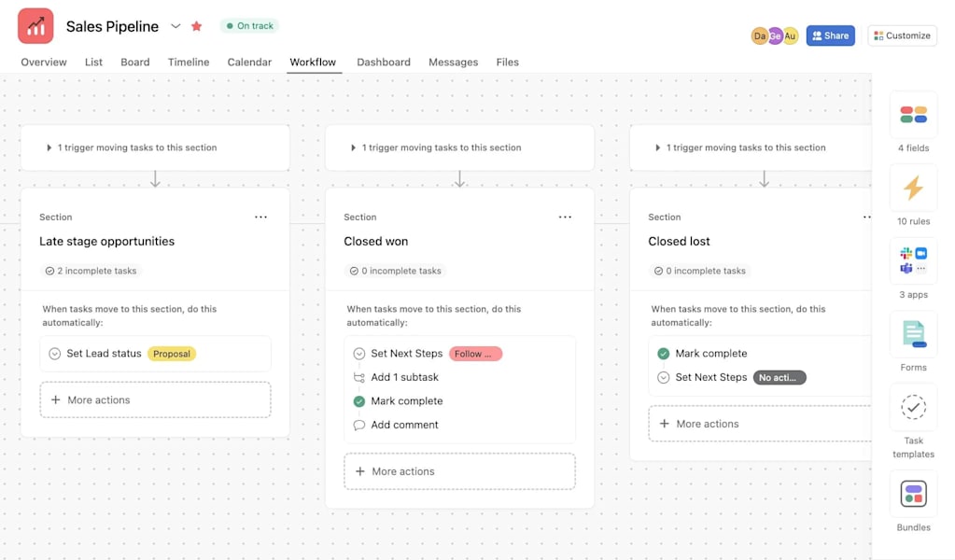The image size is (955, 560).
Task: Click More actions under Closed won
Action: pyautogui.click(x=460, y=471)
